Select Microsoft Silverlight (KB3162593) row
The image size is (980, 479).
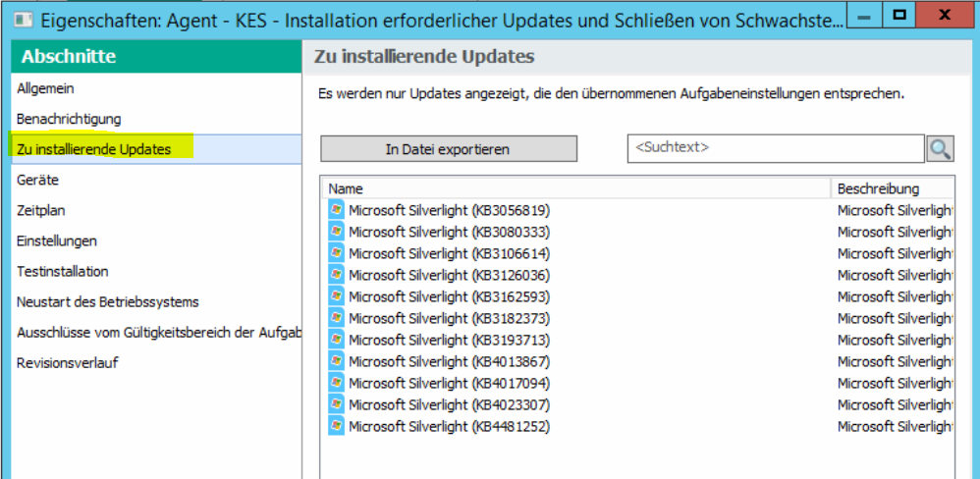click(638, 296)
